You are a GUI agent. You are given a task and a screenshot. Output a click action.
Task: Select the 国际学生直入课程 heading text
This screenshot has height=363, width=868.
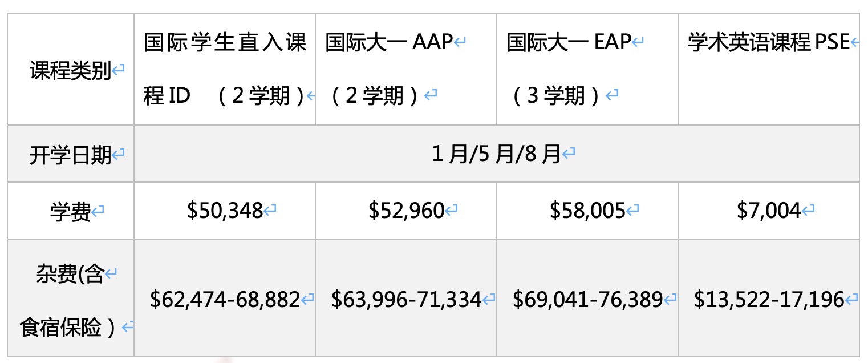point(225,43)
